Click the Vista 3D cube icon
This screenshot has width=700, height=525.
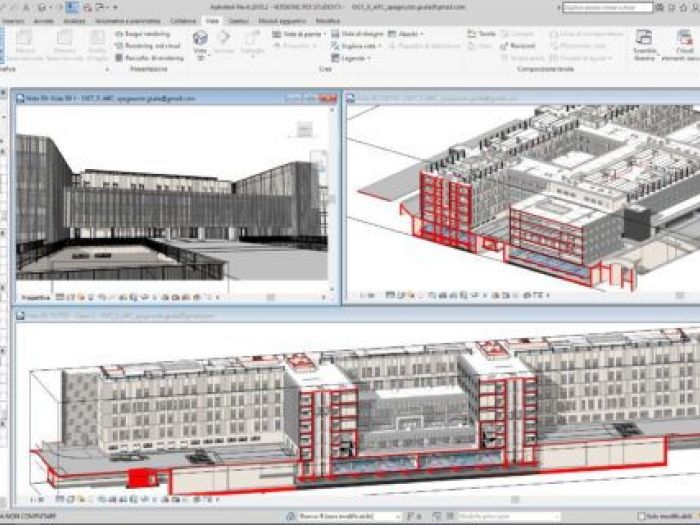click(200, 37)
